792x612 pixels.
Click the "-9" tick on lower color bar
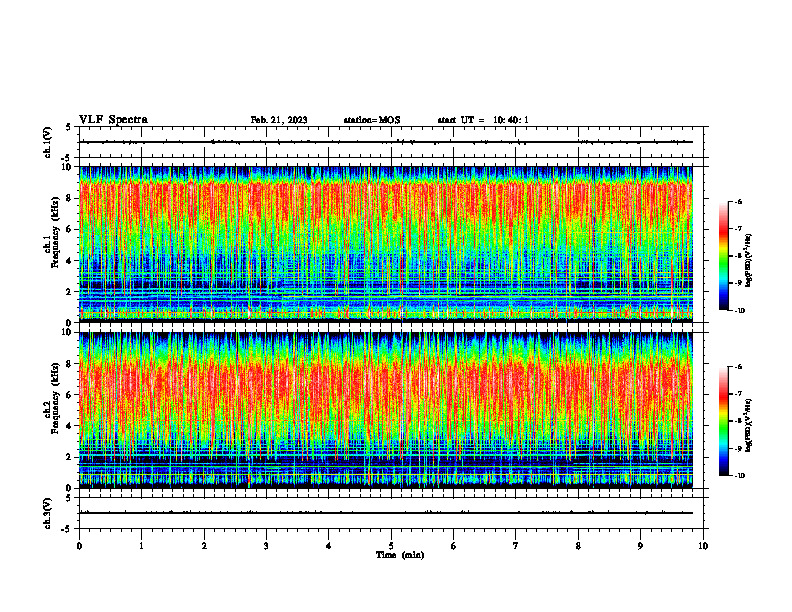(x=738, y=448)
